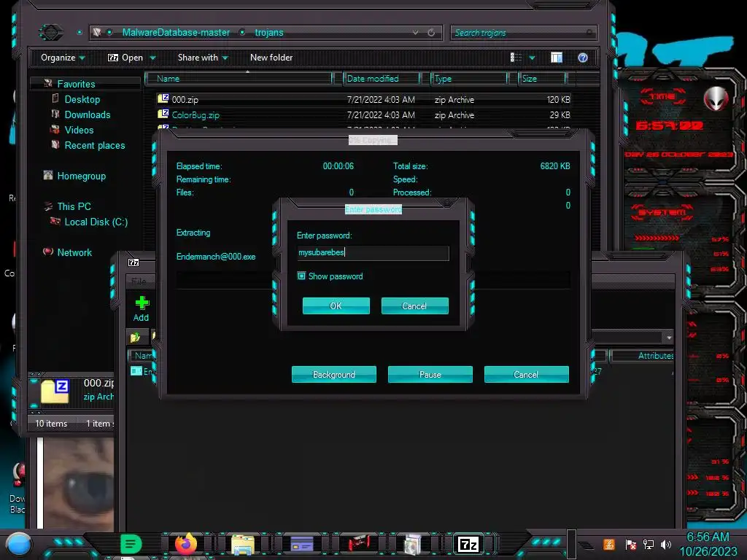Screen dimensions: 747x560
Task: Sort by the Name column header
Action: pos(239,79)
